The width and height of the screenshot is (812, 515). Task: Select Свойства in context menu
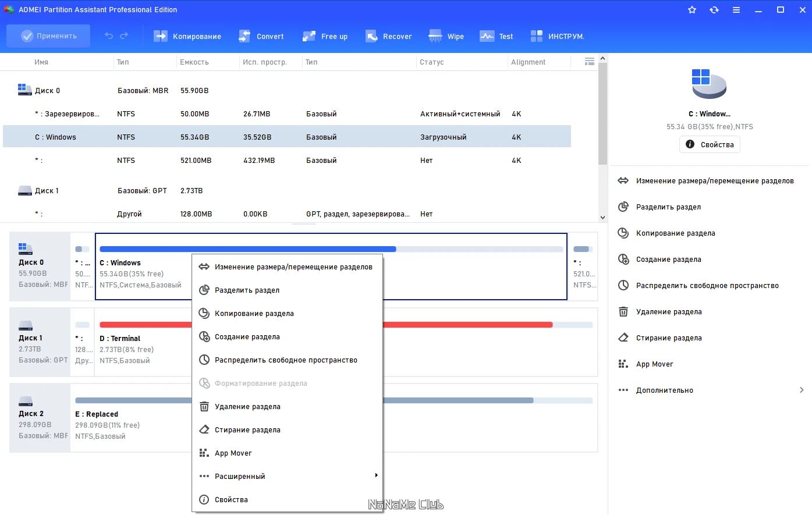[287, 500]
